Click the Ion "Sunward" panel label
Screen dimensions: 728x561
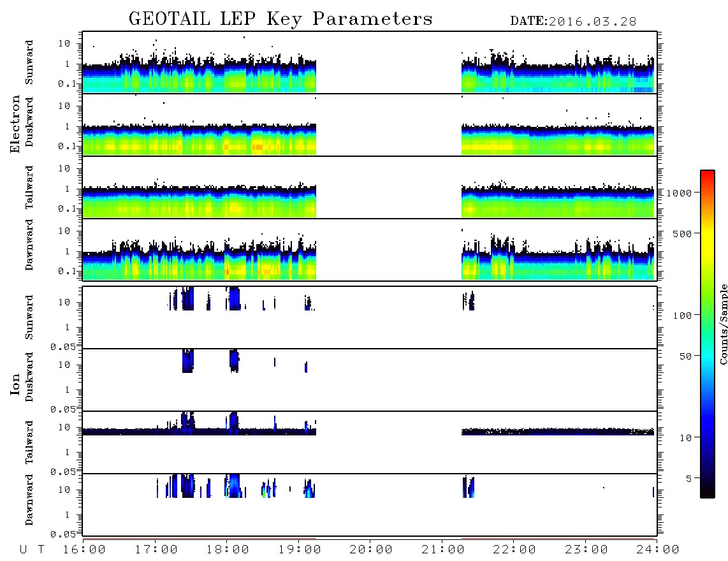tap(29, 317)
